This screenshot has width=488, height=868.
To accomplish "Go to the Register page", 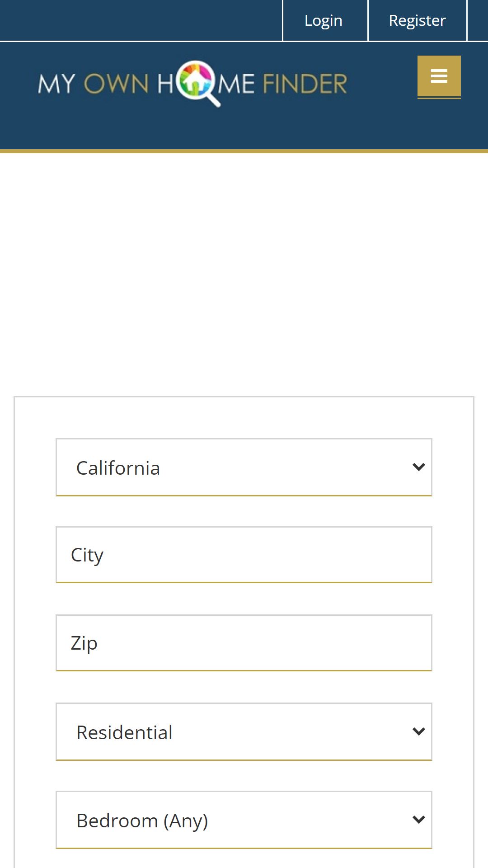I will click(418, 20).
